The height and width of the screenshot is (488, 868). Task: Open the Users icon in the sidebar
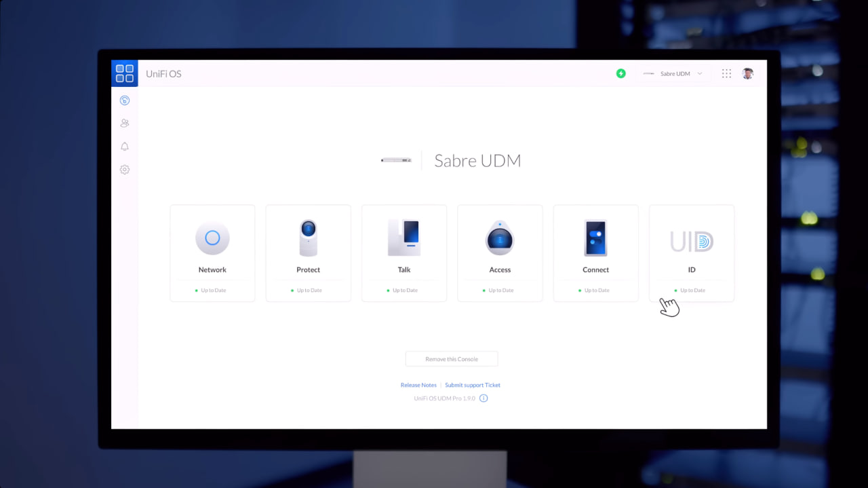[124, 124]
